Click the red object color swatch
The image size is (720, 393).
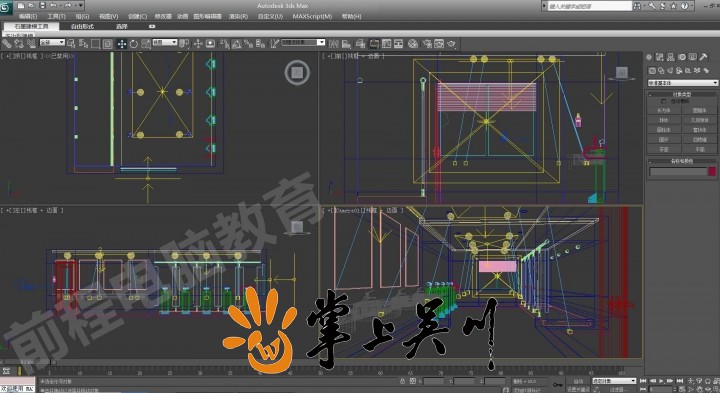click(712, 171)
